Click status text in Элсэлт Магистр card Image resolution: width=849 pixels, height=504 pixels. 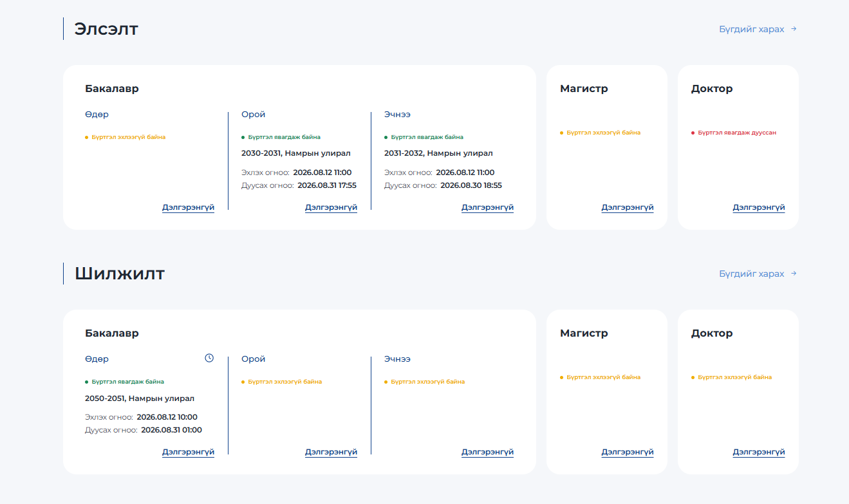603,133
